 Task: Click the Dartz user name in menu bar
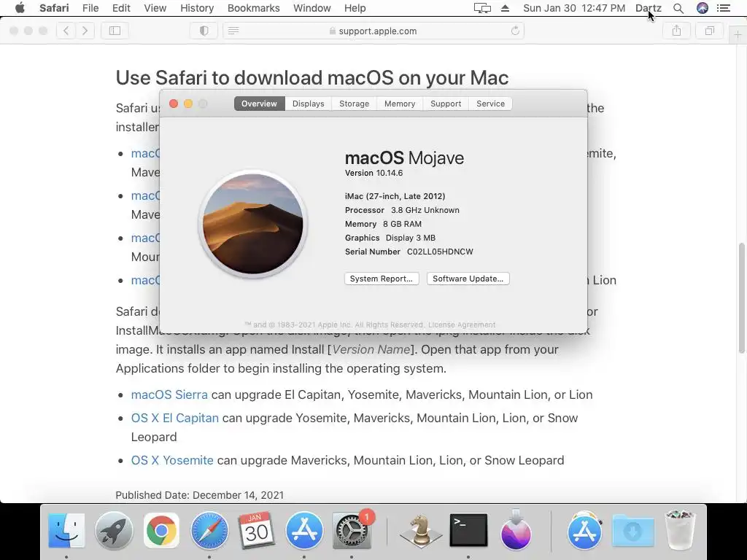coord(649,8)
